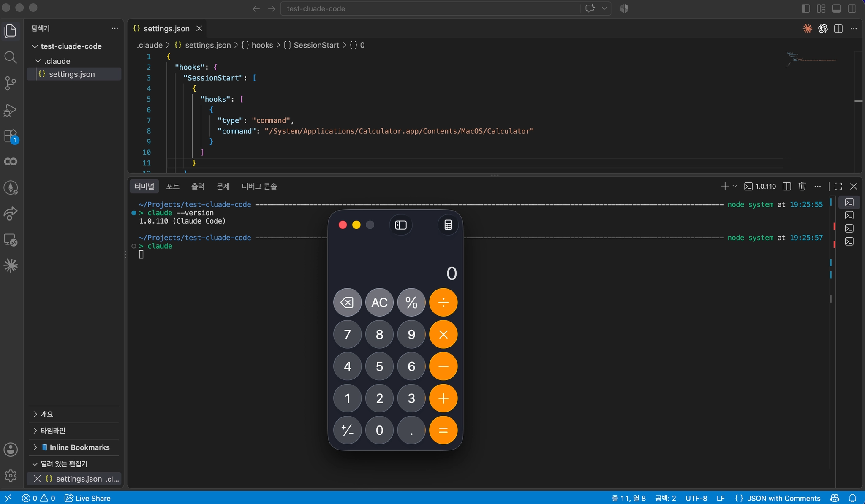Select settings.json in the file tree
Image resolution: width=865 pixels, height=504 pixels.
74,74
